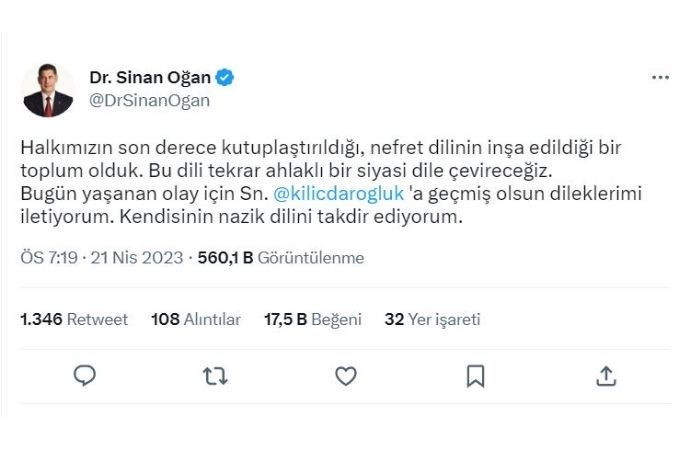
Task: Show the 1.346 Retweet list
Action: 74,320
